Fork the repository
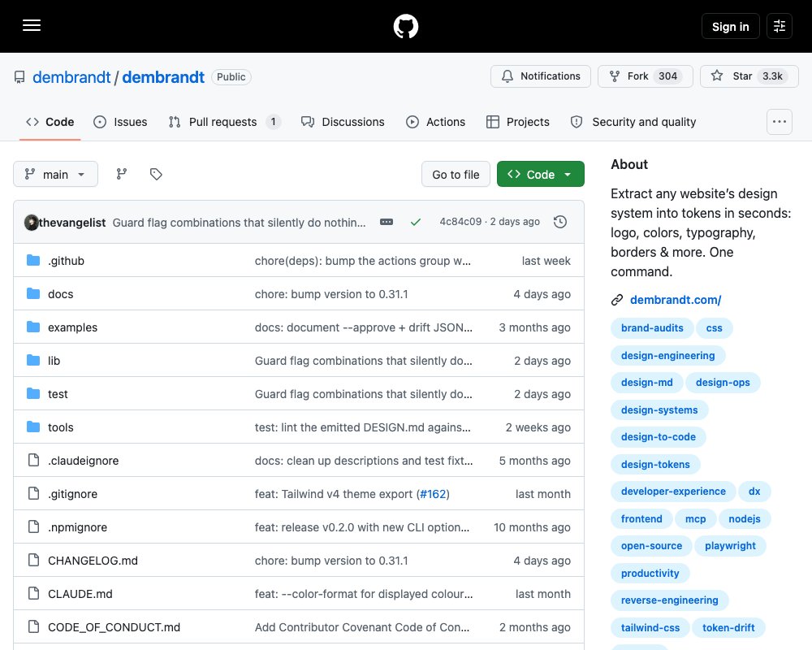 pyautogui.click(x=646, y=76)
